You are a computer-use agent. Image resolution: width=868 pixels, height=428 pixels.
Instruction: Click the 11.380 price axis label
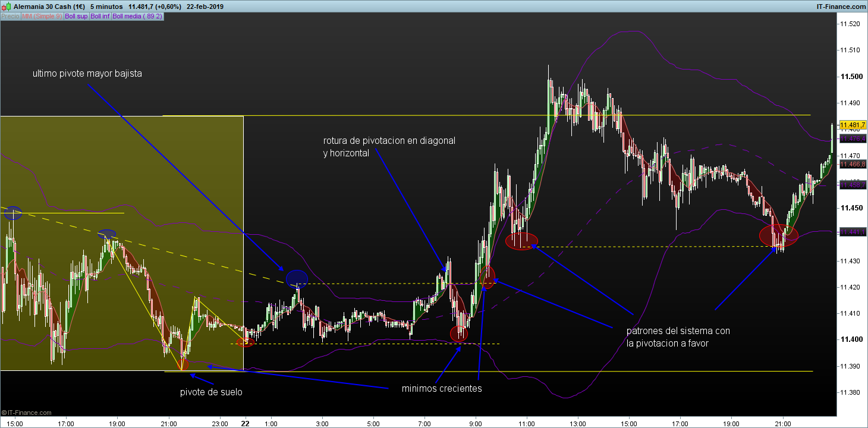tap(850, 392)
